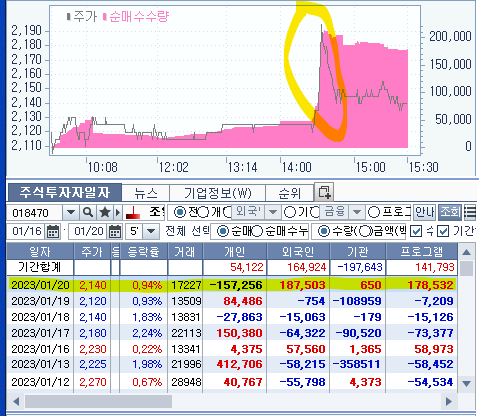479x416 pixels.
Task: Open the 기업정보(W) tab
Action: point(218,193)
